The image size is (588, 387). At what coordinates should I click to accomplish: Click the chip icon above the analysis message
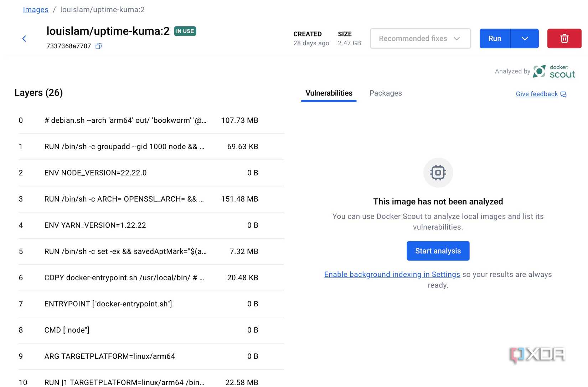click(x=438, y=173)
